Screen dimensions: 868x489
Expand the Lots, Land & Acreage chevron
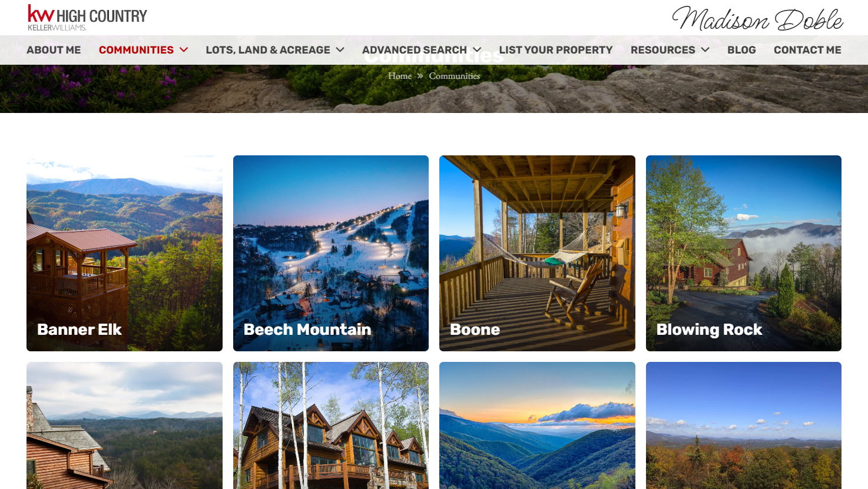[340, 50]
